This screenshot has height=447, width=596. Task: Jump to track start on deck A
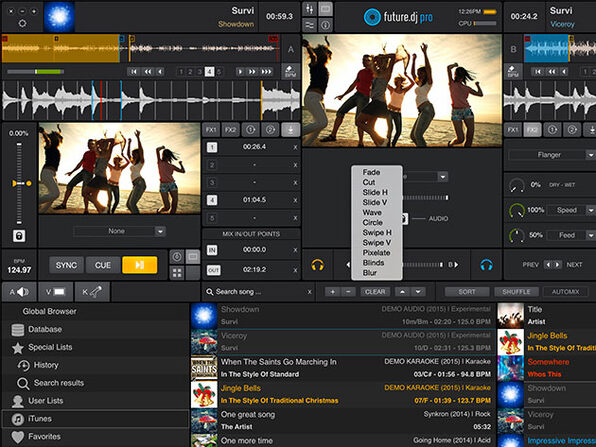click(x=133, y=71)
